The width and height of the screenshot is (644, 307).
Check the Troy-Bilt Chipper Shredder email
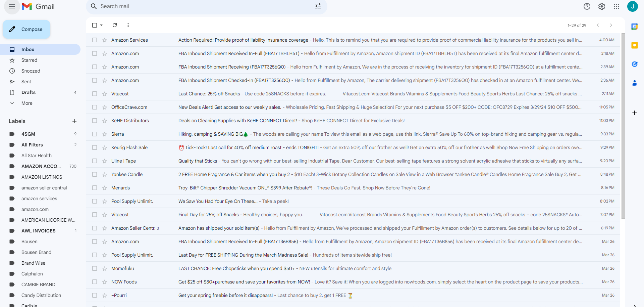95,188
